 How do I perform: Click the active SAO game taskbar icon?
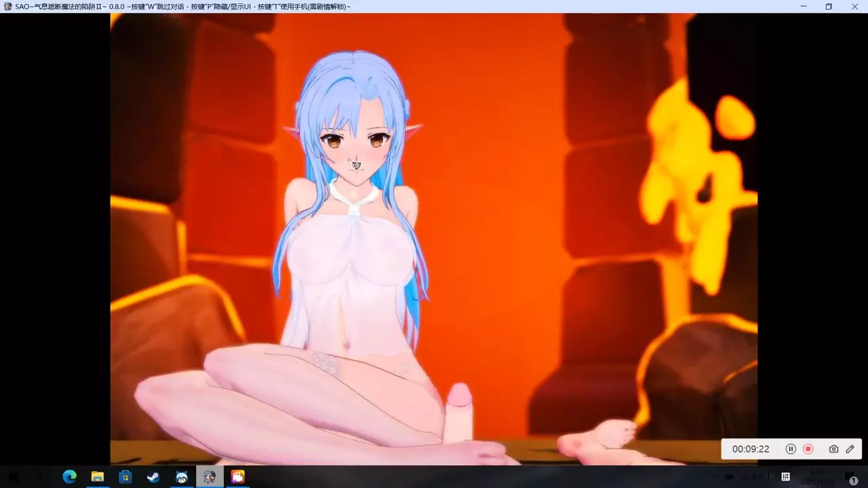tap(210, 476)
